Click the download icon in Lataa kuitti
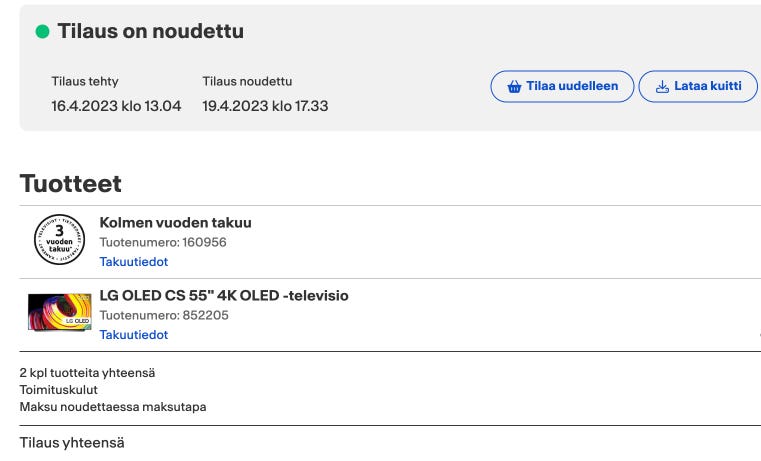This screenshot has width=761, height=461. point(662,86)
